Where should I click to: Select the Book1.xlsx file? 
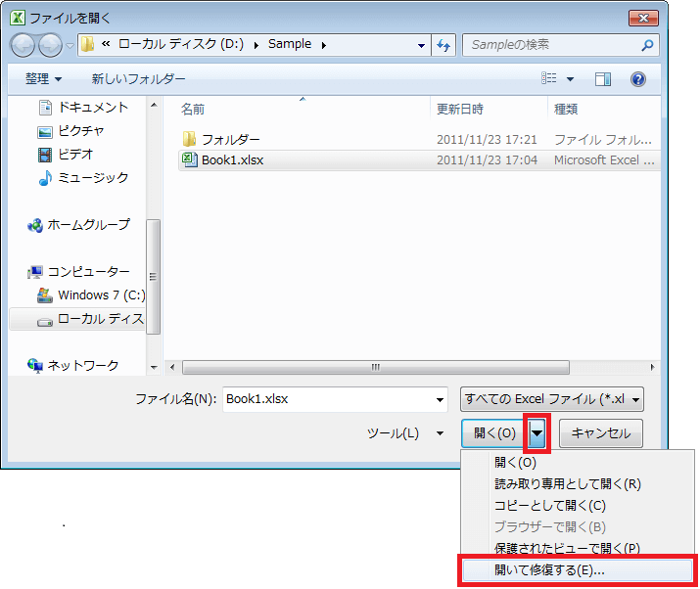[419, 160]
